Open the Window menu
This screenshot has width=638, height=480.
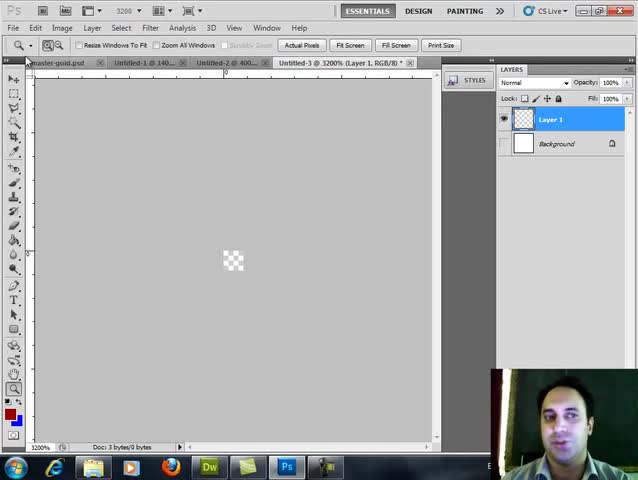267,28
